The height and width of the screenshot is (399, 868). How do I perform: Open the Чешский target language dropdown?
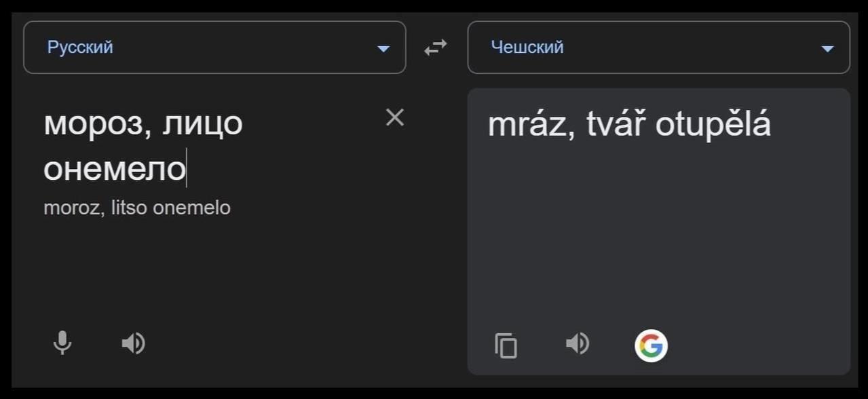tap(658, 47)
